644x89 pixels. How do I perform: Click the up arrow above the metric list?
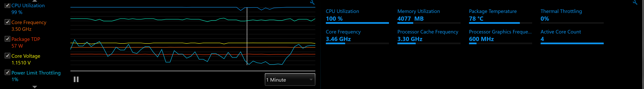click(35, 1)
